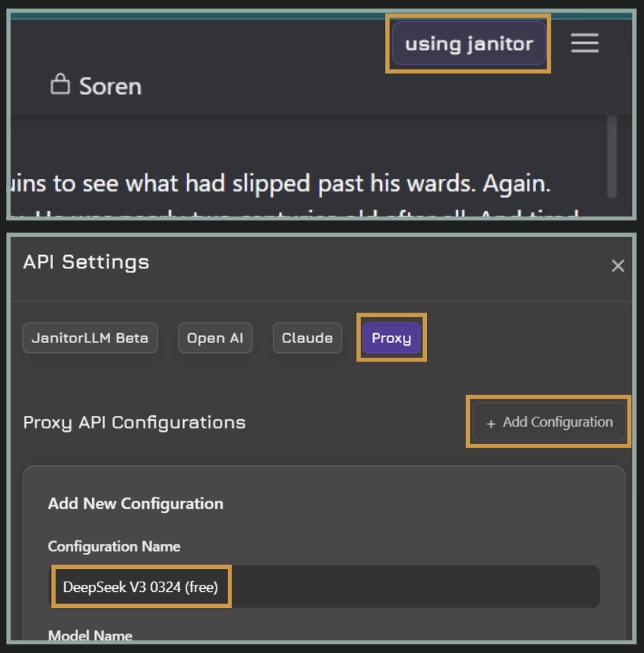Click the API Settings title
The height and width of the screenshot is (653, 644).
click(x=86, y=262)
